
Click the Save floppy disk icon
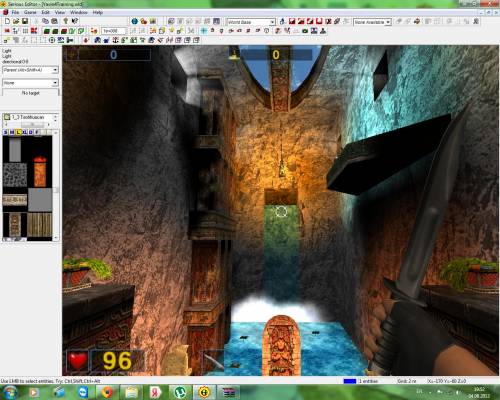[25, 21]
